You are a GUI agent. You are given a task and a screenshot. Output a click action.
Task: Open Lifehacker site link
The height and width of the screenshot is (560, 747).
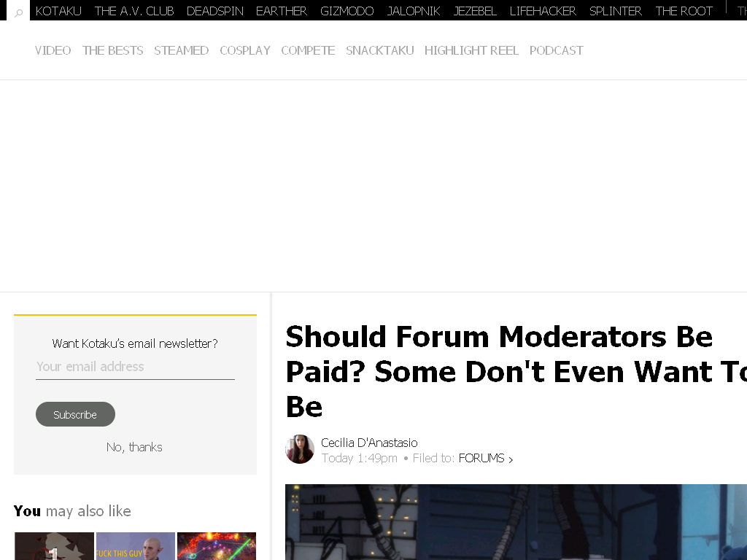coord(543,11)
